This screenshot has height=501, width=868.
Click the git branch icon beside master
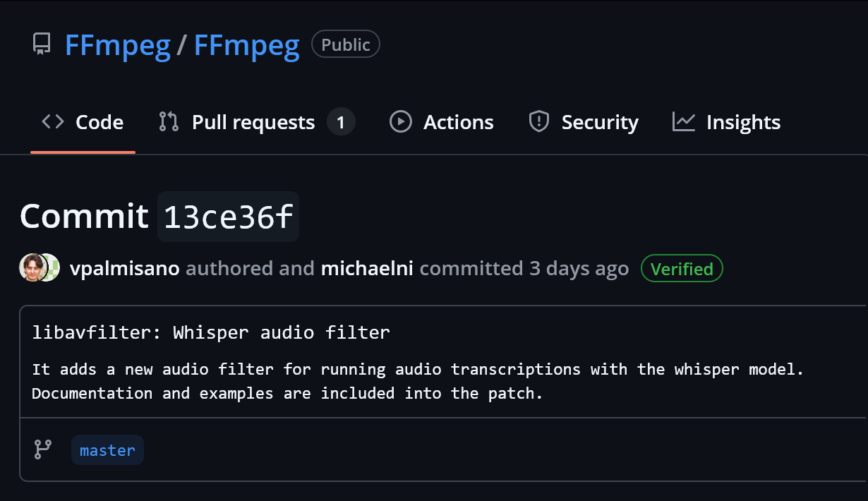pyautogui.click(x=43, y=449)
